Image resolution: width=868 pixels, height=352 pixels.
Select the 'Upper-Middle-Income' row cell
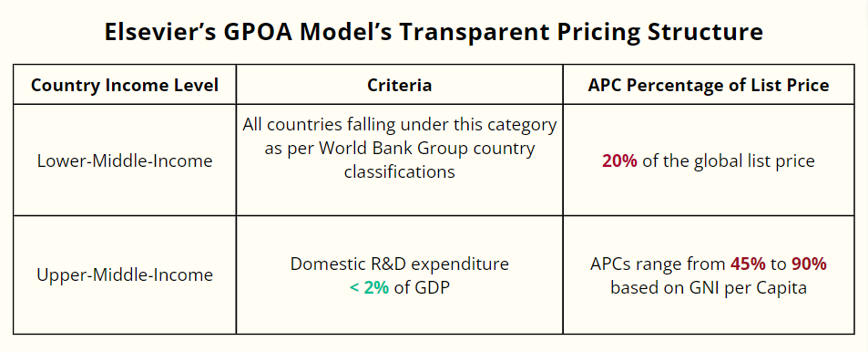click(x=125, y=275)
